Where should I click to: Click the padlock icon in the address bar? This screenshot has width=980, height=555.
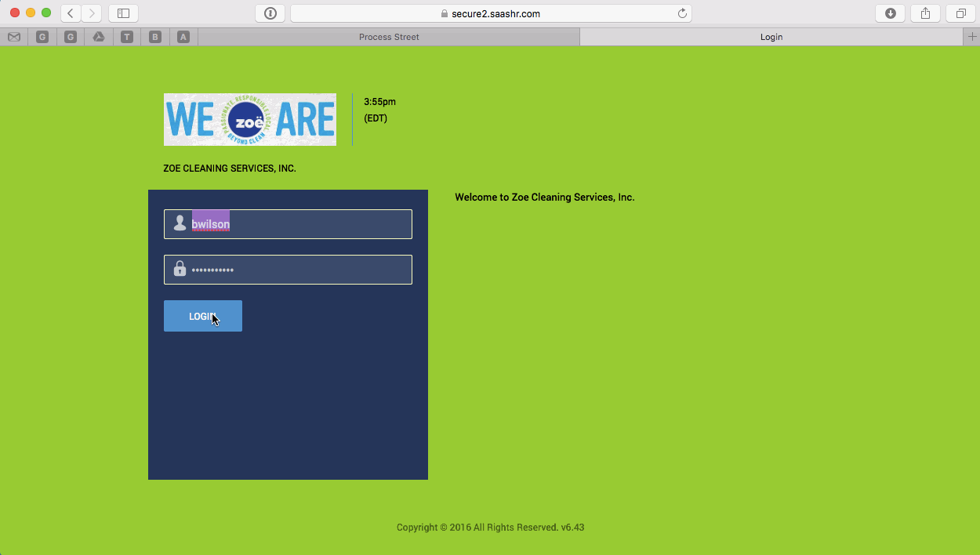click(x=445, y=13)
